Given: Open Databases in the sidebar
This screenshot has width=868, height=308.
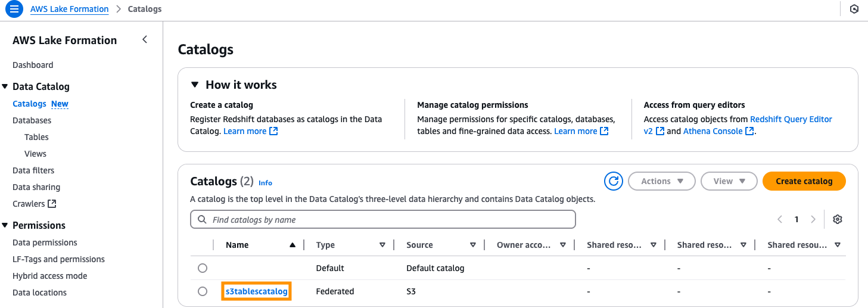Looking at the screenshot, I should [x=32, y=120].
